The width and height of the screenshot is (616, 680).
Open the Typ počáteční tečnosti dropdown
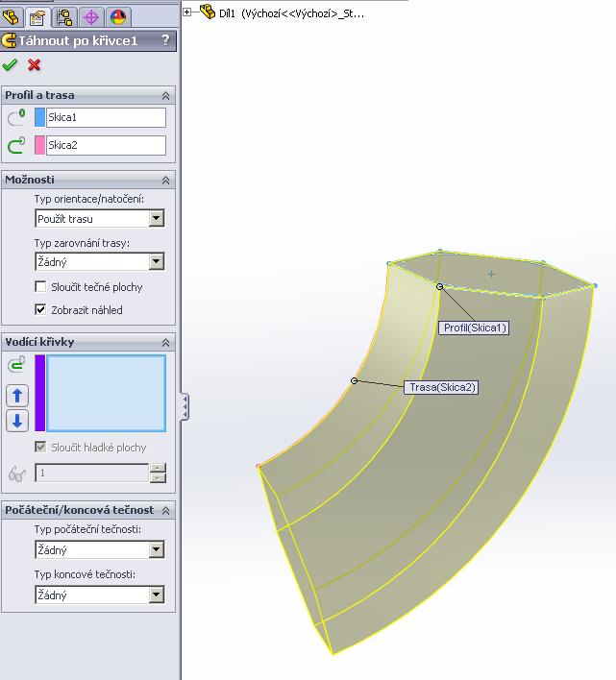pyautogui.click(x=157, y=550)
